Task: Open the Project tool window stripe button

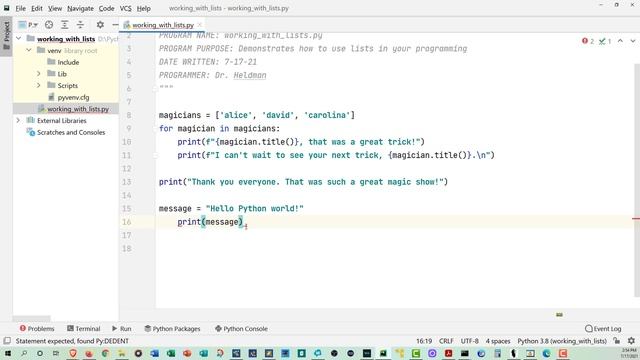Action: (x=6, y=36)
